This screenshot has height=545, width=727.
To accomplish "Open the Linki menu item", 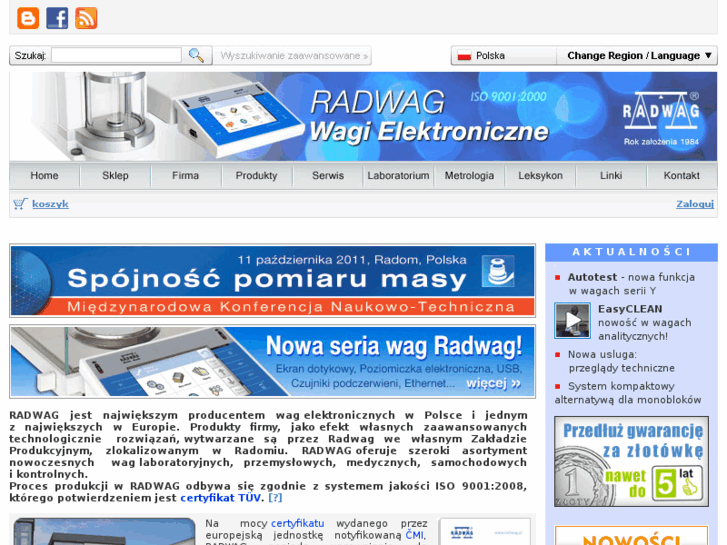I will click(611, 175).
